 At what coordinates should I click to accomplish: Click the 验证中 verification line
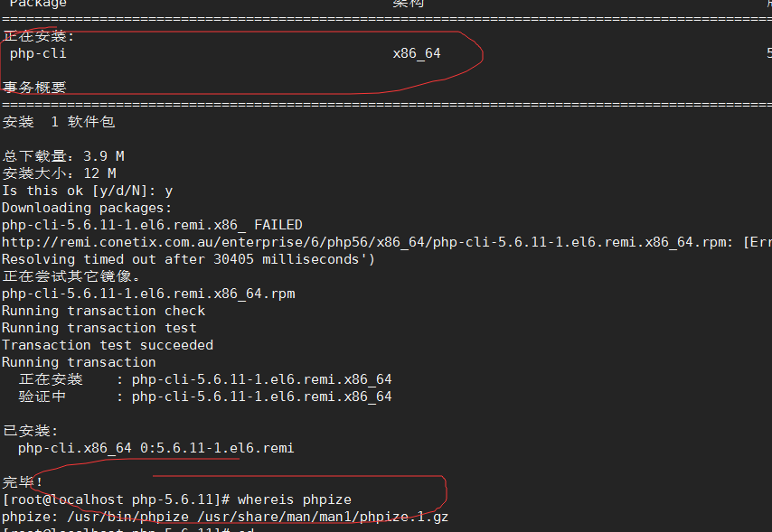click(x=205, y=397)
